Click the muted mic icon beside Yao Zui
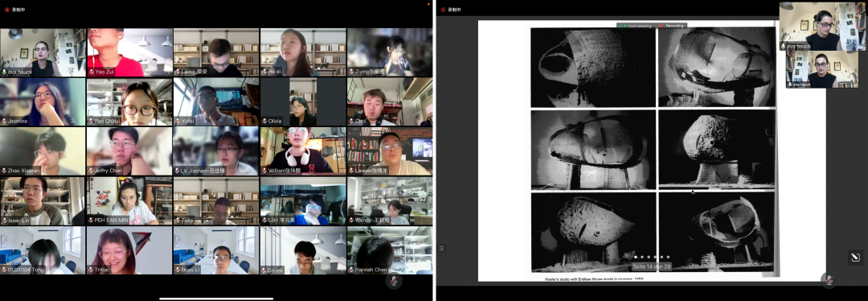Image resolution: width=868 pixels, height=301 pixels. point(92,72)
